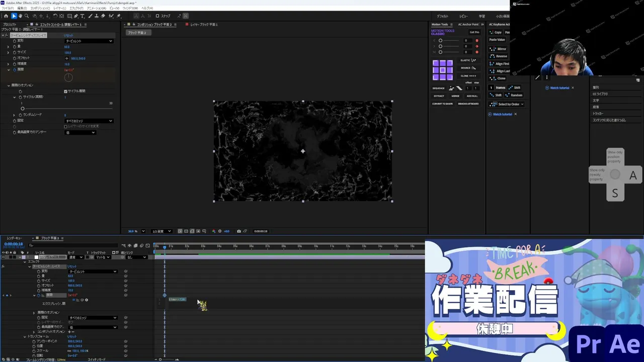
Task: Select the Eraser tool
Action: pyautogui.click(x=103, y=16)
